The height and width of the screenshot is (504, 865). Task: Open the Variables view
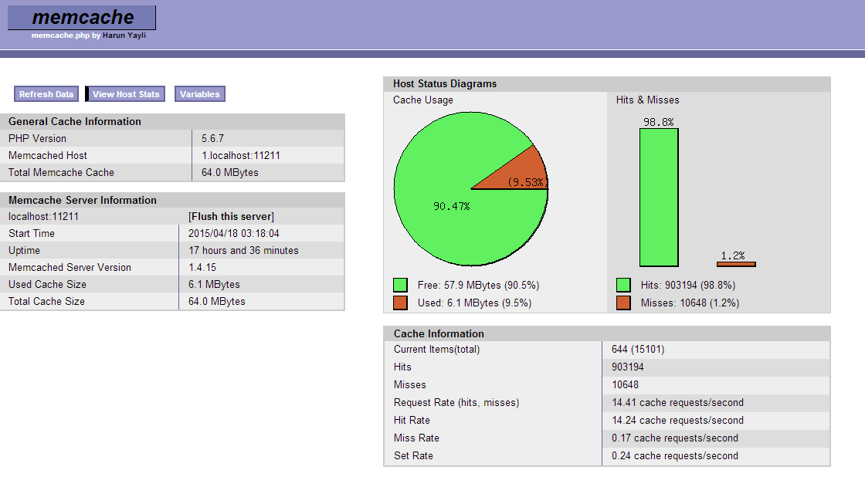pos(199,94)
